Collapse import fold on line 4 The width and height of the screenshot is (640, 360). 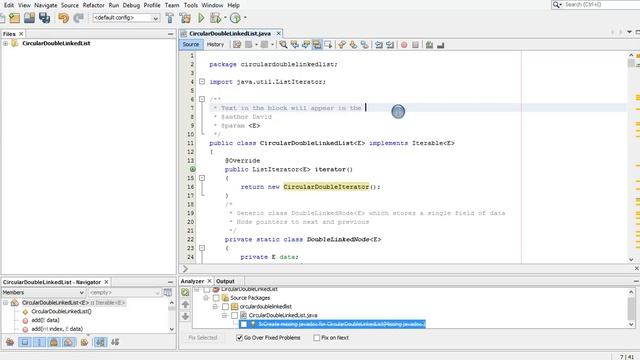[x=202, y=82]
